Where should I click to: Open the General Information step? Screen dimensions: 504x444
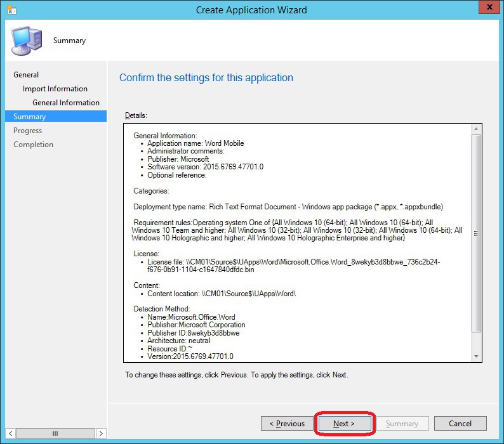66,103
